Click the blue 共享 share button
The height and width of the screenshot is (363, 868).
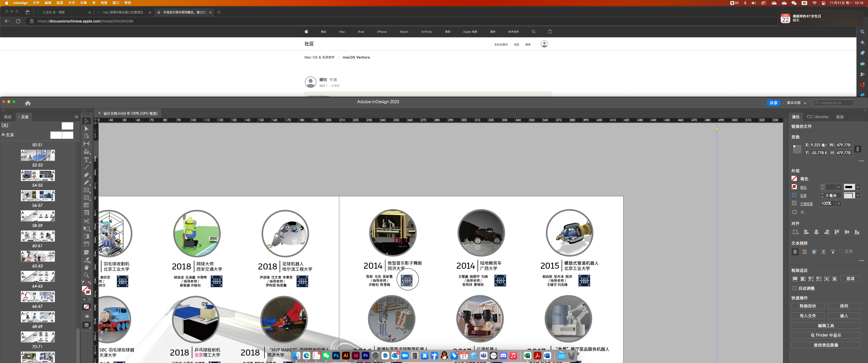click(x=773, y=103)
